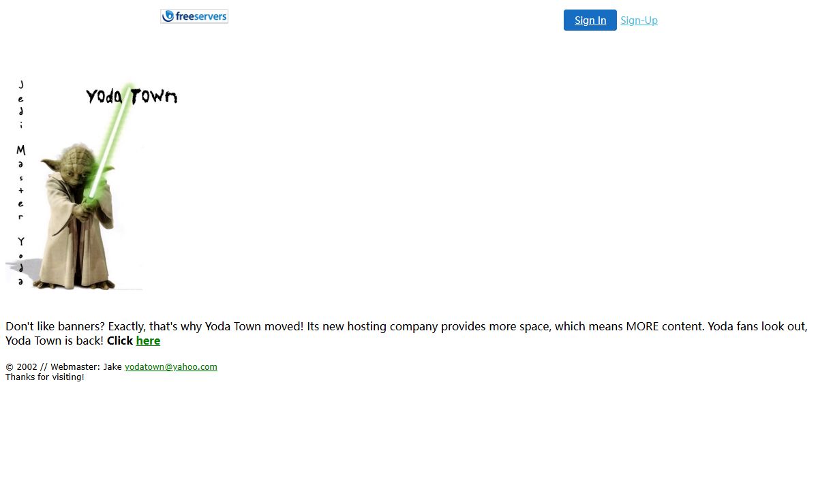Image resolution: width=818 pixels, height=504 pixels.
Task: Click the freeservers logo banner
Action: click(x=194, y=16)
